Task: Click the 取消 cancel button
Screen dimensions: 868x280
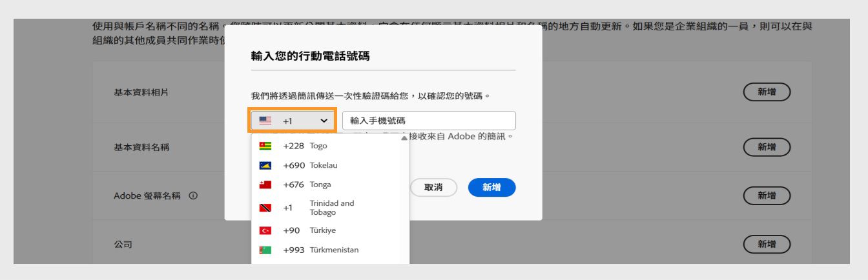Action: [433, 188]
